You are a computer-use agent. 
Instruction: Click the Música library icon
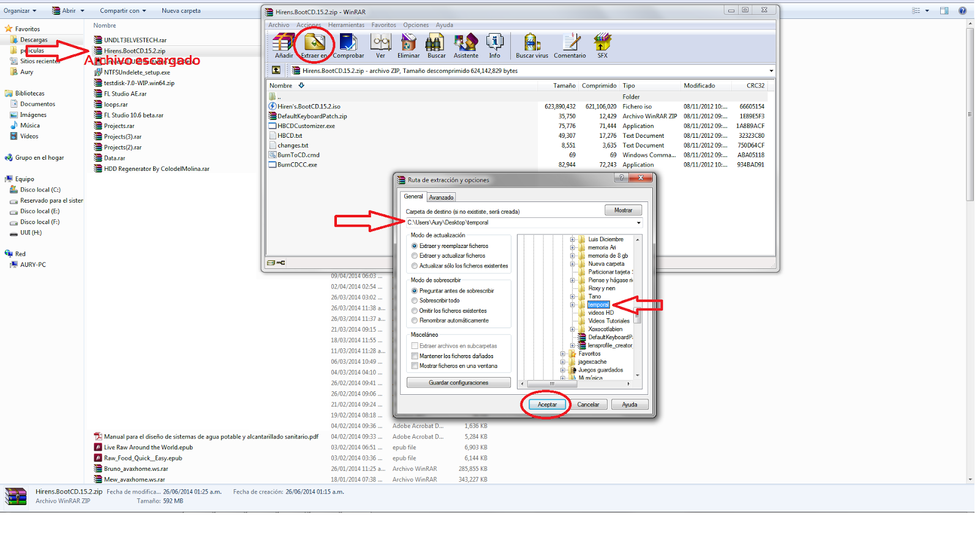[14, 126]
